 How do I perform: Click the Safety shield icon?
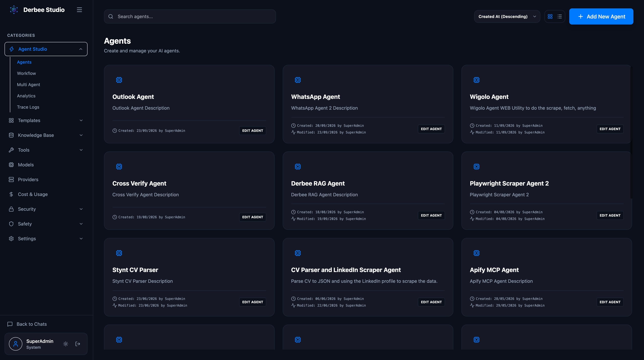tap(11, 224)
